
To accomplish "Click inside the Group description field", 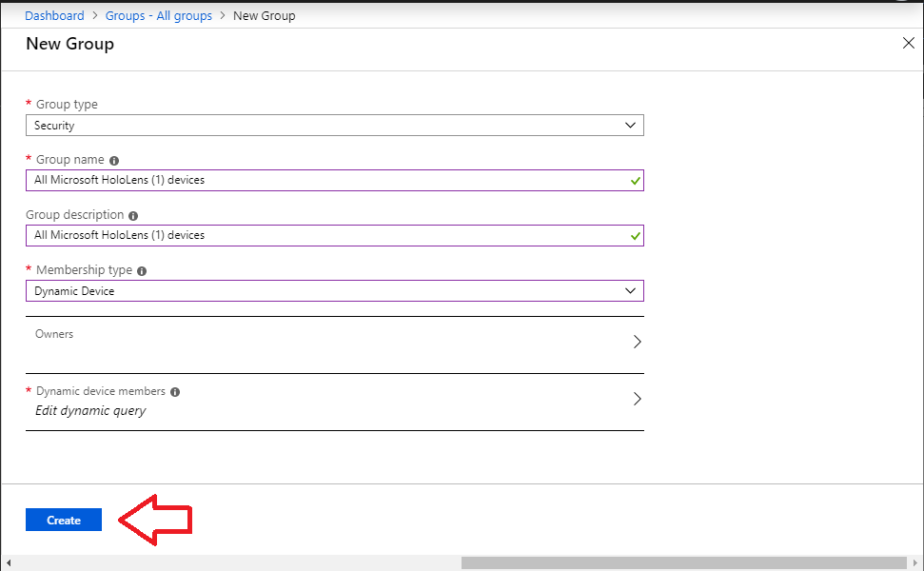I will (x=335, y=236).
